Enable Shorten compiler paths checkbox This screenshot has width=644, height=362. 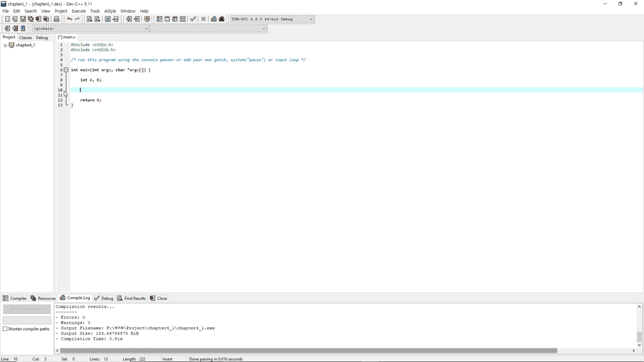5,328
